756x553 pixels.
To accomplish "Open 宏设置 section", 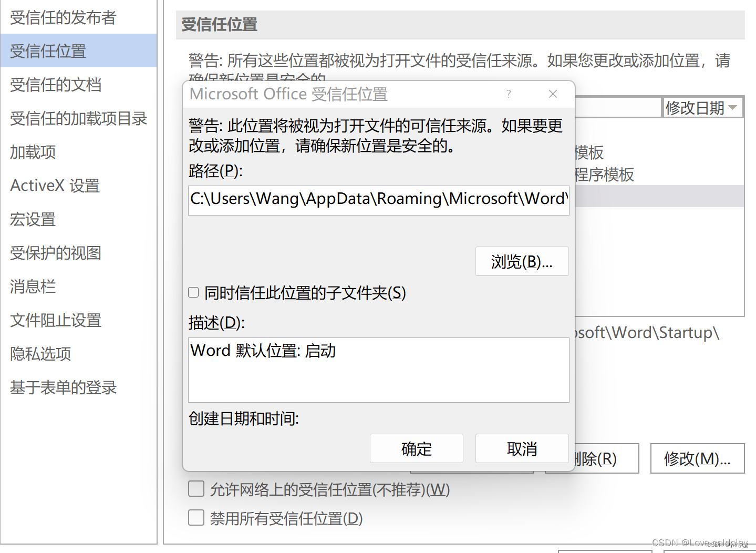I will 78,219.
